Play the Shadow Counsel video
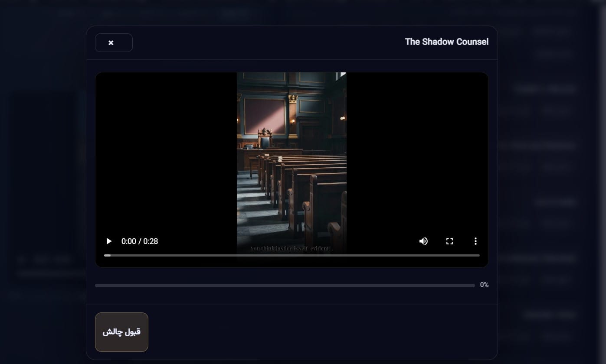Screen dimensions: 606x364 109,241
